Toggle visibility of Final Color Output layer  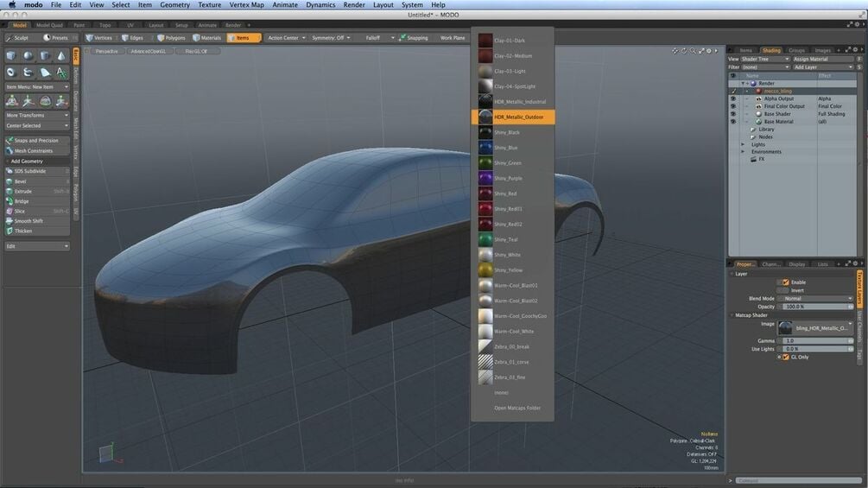733,106
